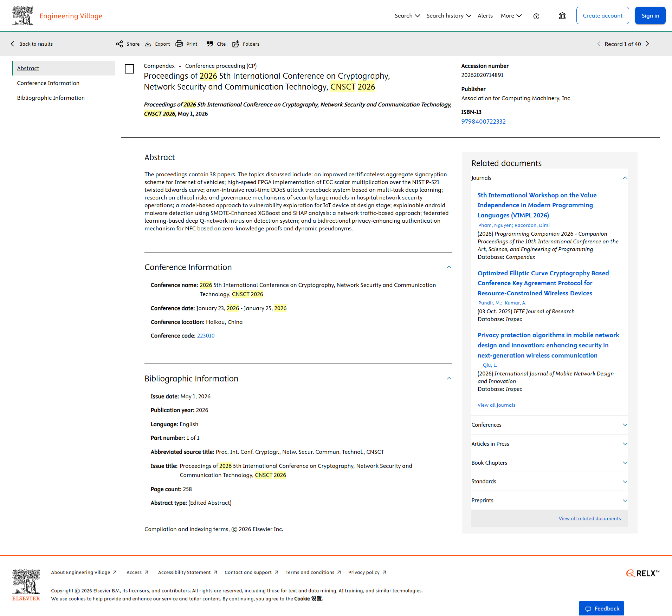Click the RELX logo

(x=643, y=574)
